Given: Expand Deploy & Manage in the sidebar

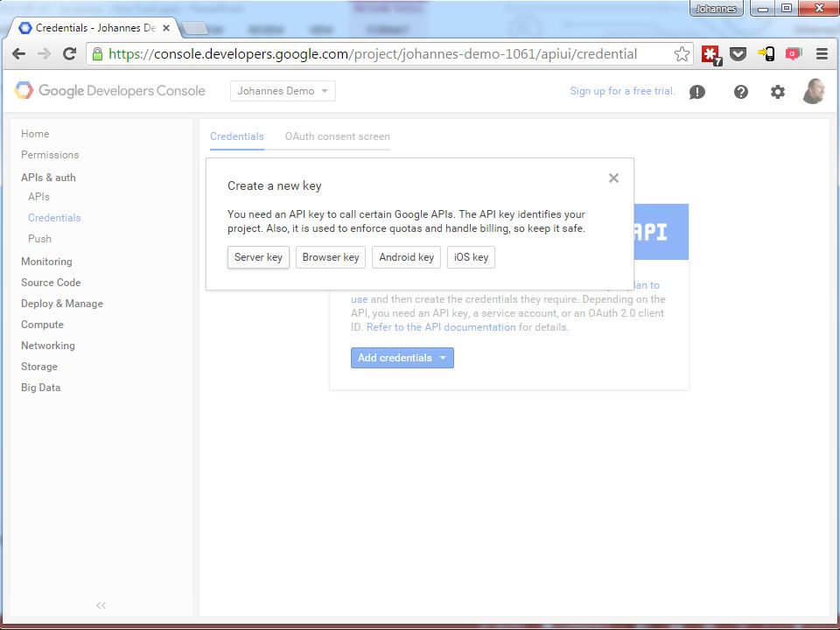Looking at the screenshot, I should [62, 304].
